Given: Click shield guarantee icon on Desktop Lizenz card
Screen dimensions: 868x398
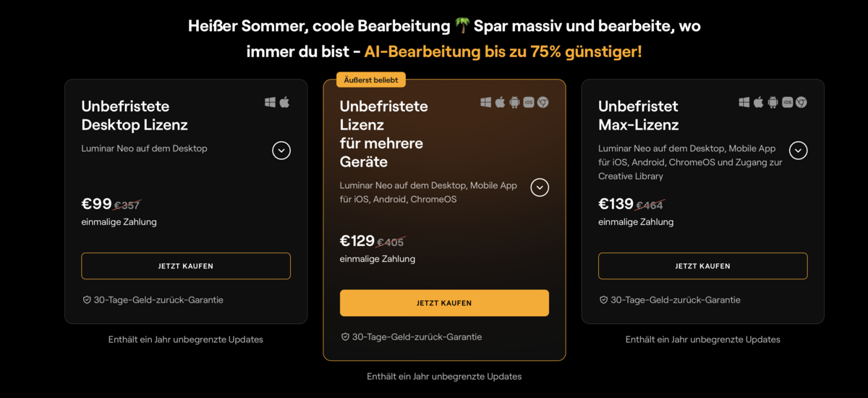Looking at the screenshot, I should pyautogui.click(x=87, y=300).
